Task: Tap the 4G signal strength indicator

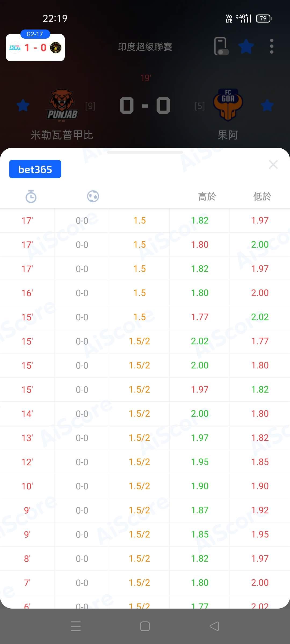Action: click(244, 18)
